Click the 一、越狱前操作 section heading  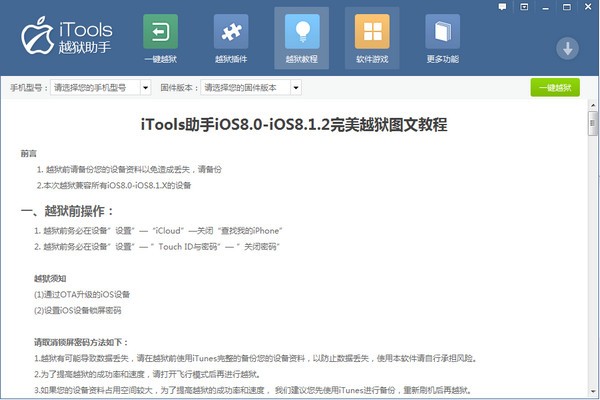(67, 211)
